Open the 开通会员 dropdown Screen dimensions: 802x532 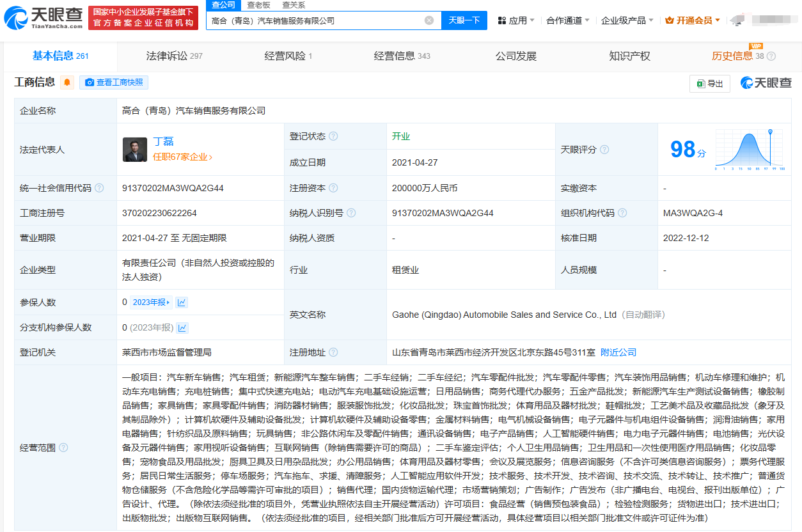point(693,20)
